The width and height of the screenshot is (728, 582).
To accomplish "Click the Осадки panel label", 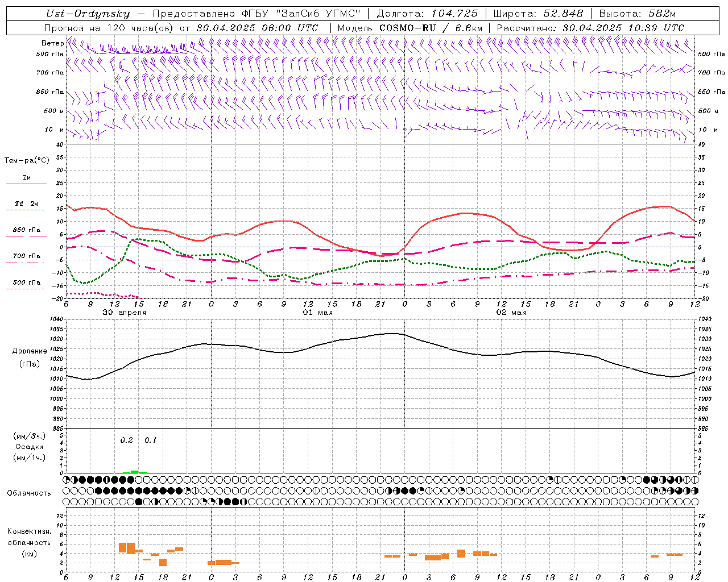I will click(30, 447).
